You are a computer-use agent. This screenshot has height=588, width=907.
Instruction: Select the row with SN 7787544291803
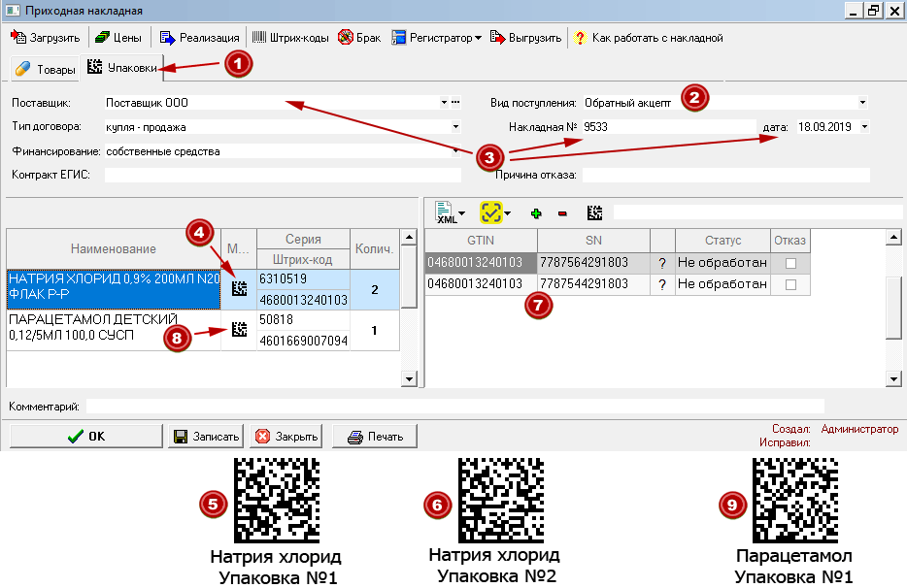click(618, 284)
